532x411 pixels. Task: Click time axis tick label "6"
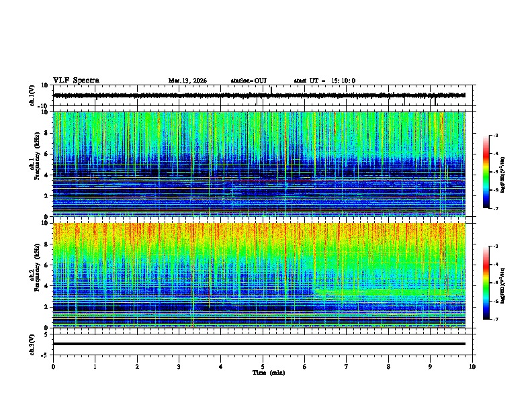(305, 367)
